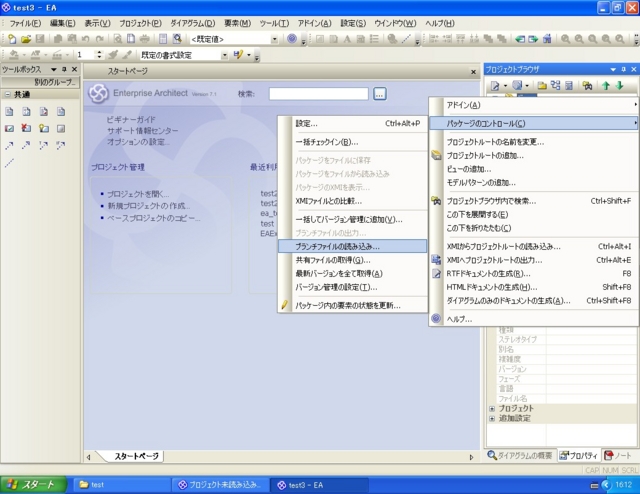This screenshot has height=494, width=640.
Task: Click the New project toolbar icon
Action: pos(12,39)
